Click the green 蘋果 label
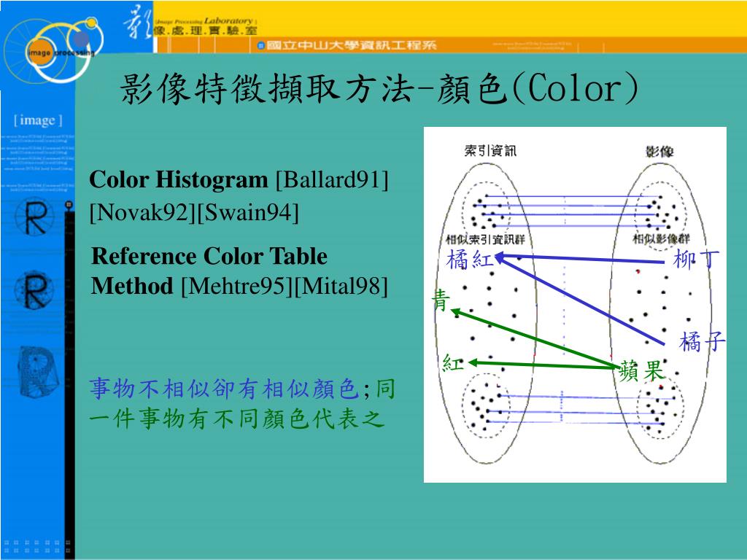The width and height of the screenshot is (747, 560). [x=641, y=371]
